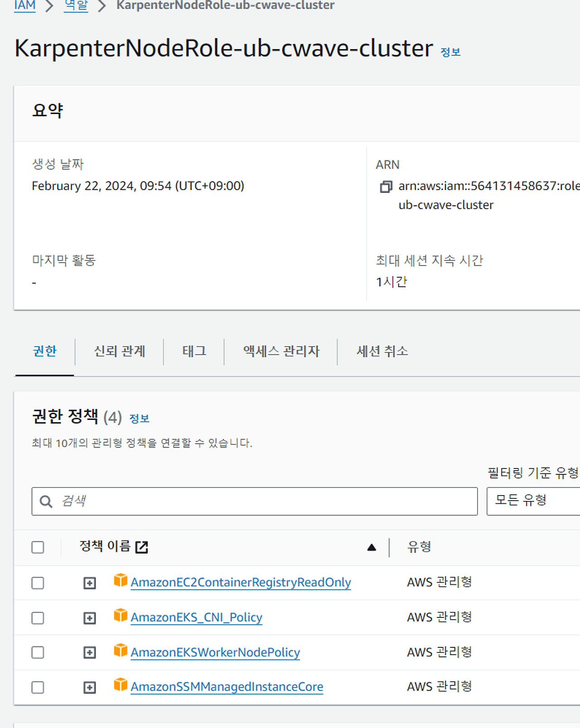Open the 태그 tab
Image resolution: width=580 pixels, height=728 pixels.
pyautogui.click(x=194, y=351)
